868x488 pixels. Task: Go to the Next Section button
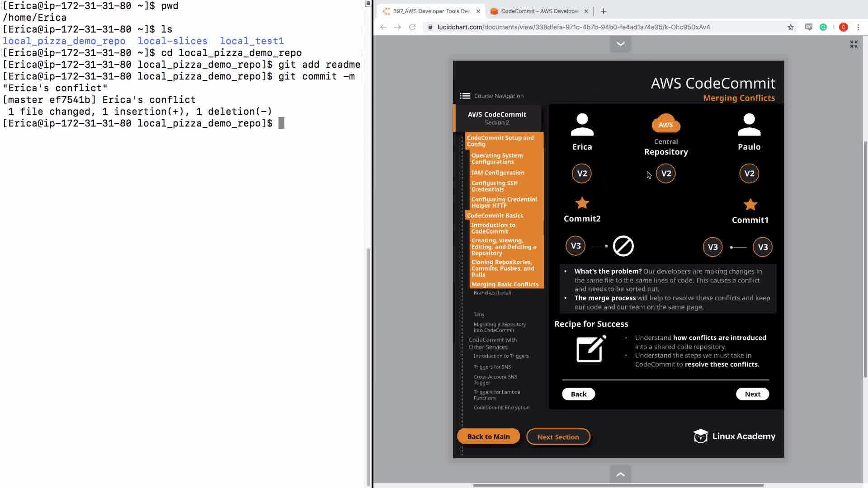tap(558, 437)
